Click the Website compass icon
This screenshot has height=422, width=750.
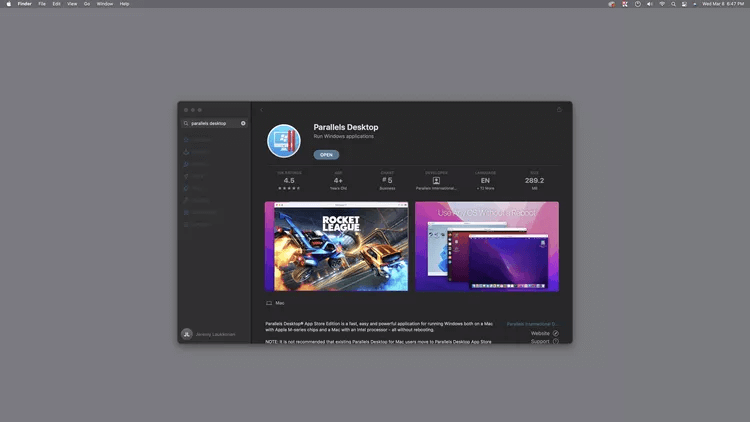555,333
